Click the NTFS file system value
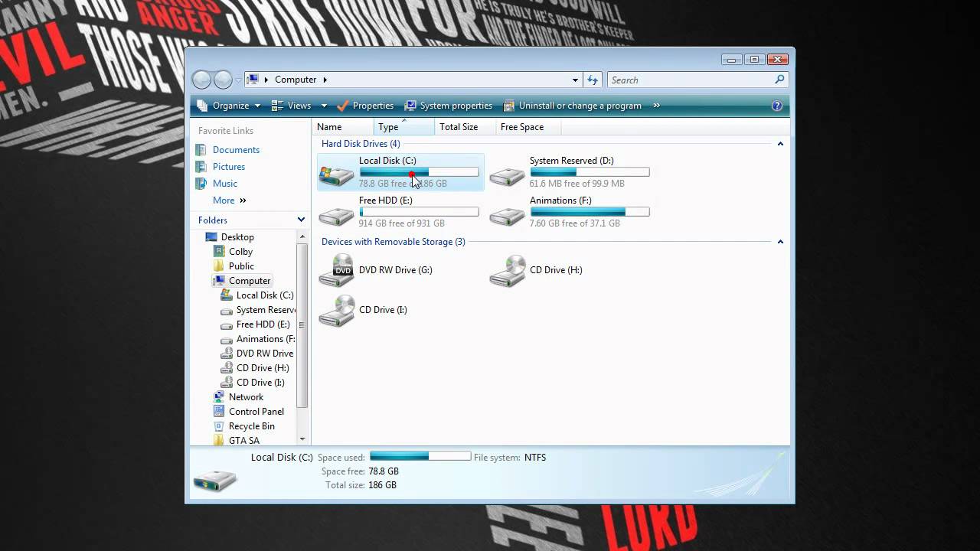980x551 pixels. tap(535, 458)
